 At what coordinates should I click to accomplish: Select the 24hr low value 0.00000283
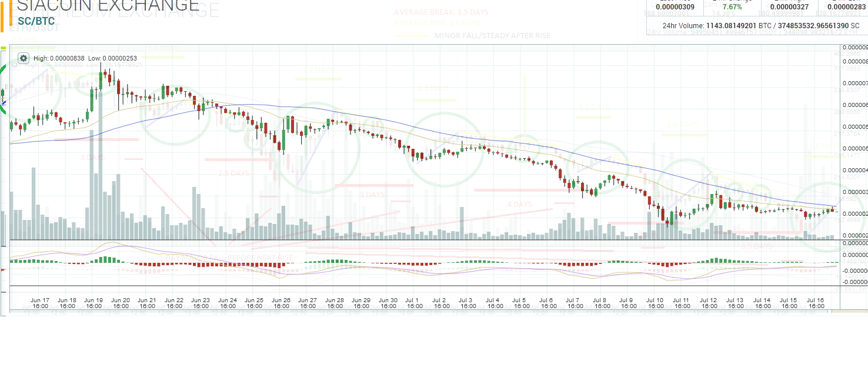click(x=847, y=7)
